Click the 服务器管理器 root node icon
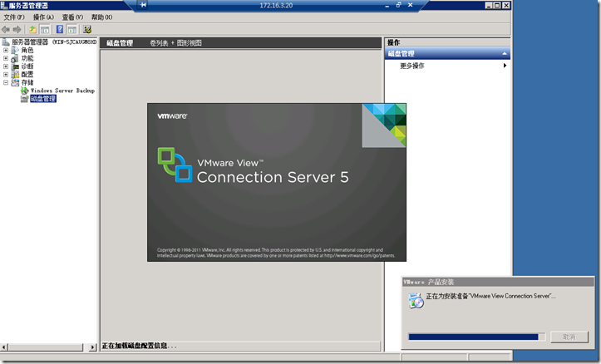 [5, 42]
